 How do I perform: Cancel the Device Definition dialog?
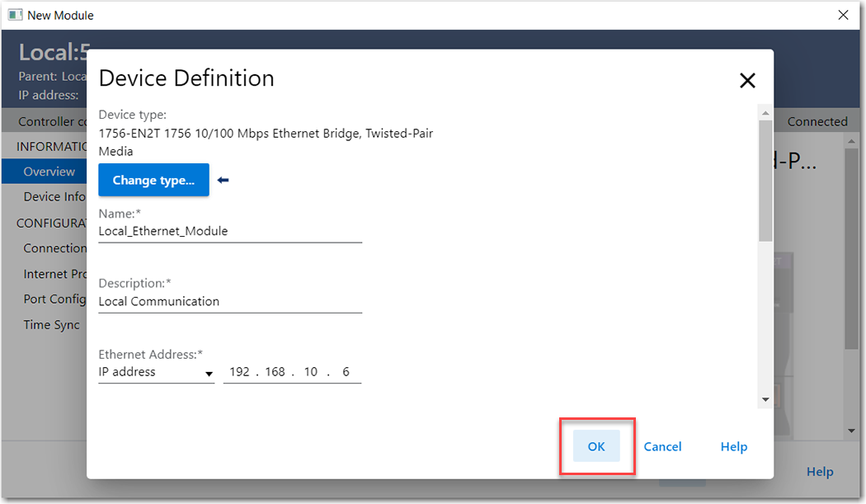tap(662, 446)
